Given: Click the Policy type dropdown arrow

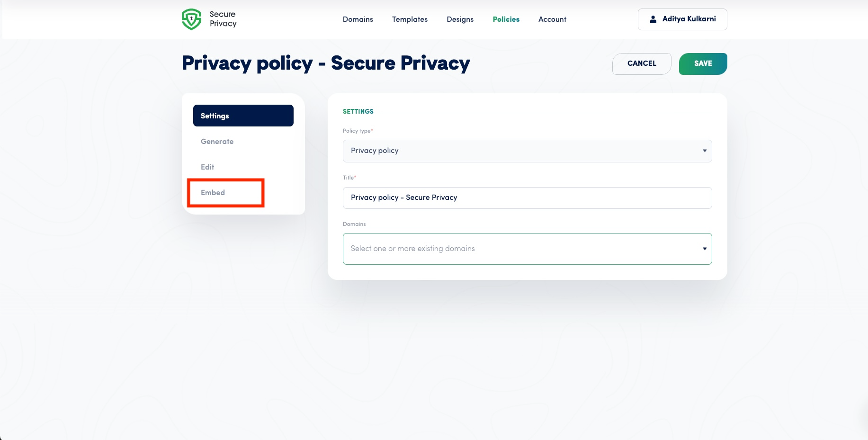Looking at the screenshot, I should (705, 151).
